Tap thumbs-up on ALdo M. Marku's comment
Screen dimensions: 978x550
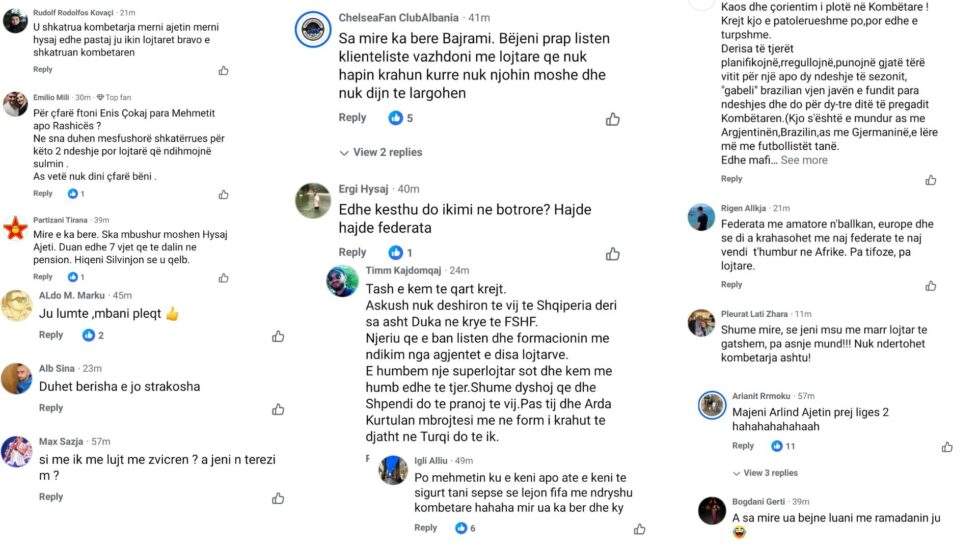pyautogui.click(x=278, y=337)
